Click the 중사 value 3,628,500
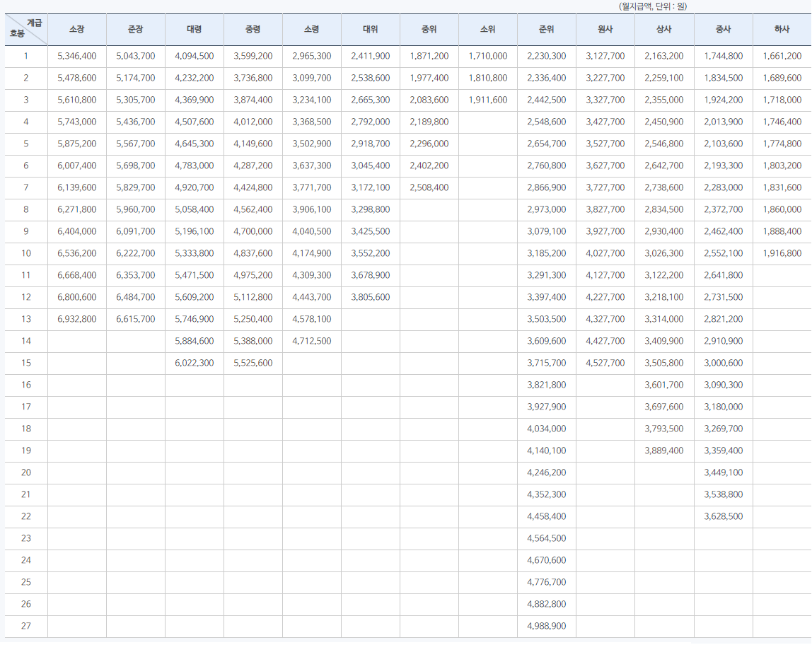Viewport: 812px width, 645px height. point(724,516)
